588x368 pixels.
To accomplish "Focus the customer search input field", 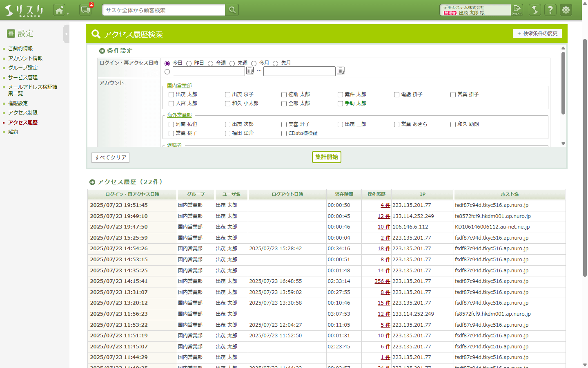I will [x=164, y=10].
